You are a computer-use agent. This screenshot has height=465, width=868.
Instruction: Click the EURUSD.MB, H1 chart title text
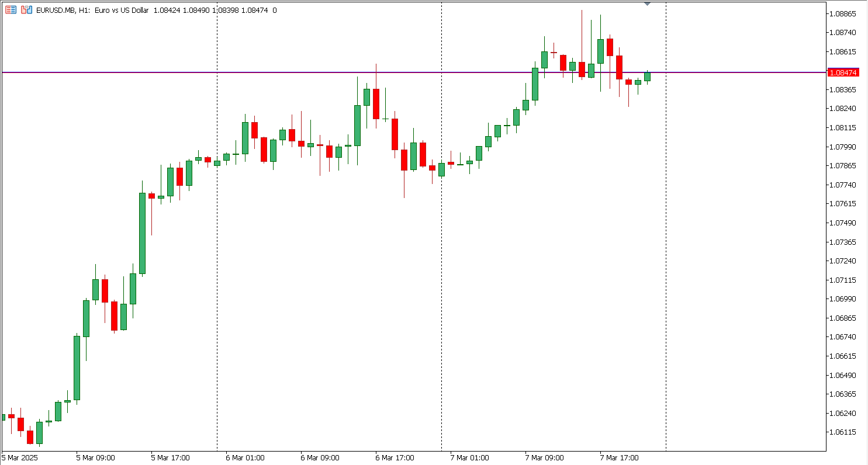tap(64, 11)
